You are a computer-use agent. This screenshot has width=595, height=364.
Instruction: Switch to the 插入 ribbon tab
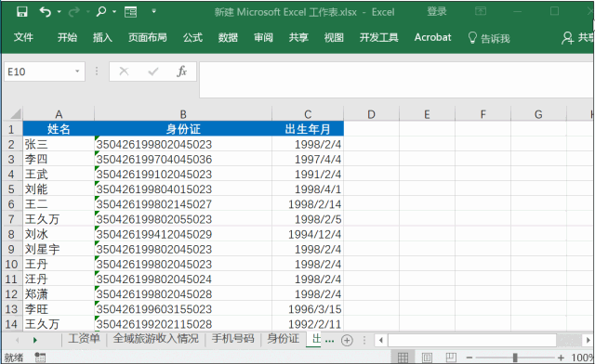click(102, 37)
